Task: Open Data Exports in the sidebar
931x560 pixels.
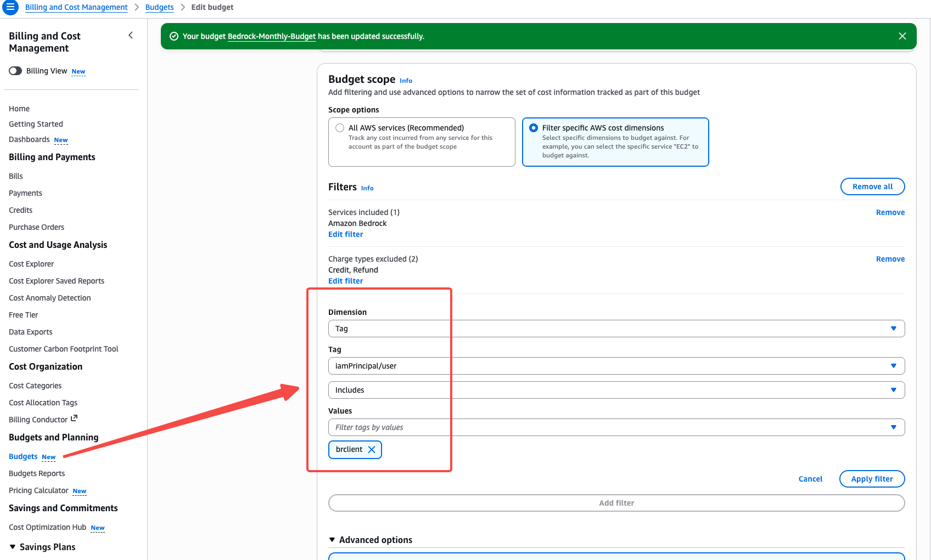Action: tap(31, 332)
